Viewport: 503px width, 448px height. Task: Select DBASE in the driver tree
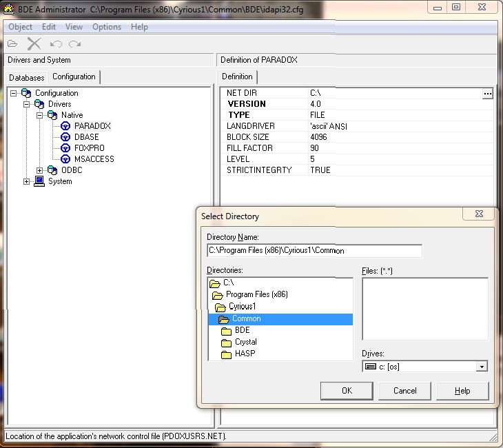click(x=87, y=137)
